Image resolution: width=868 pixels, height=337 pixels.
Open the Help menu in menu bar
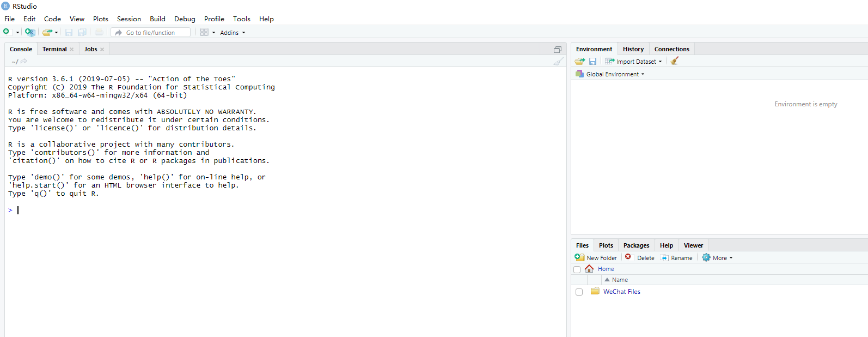tap(266, 19)
